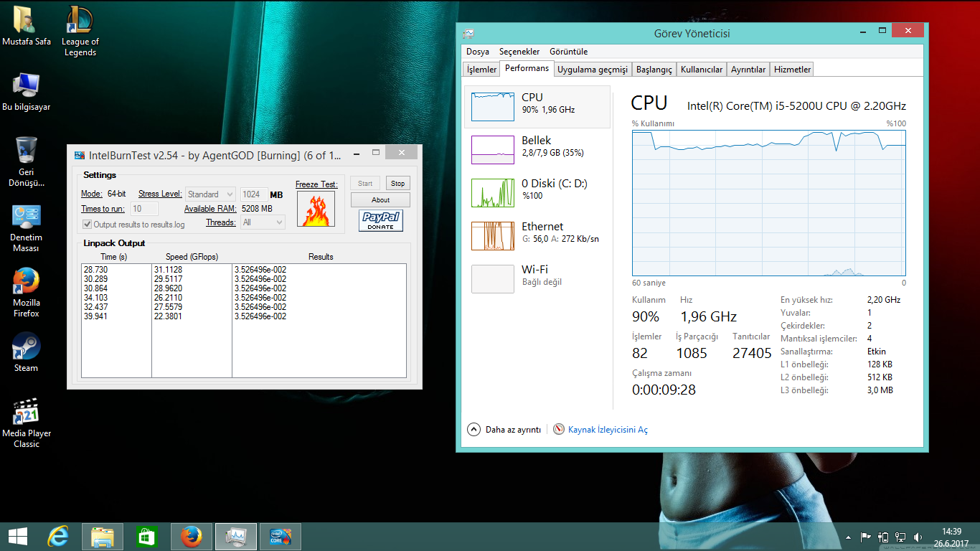The image size is (980, 551).
Task: Open the Seçenekler menu
Action: click(x=519, y=52)
